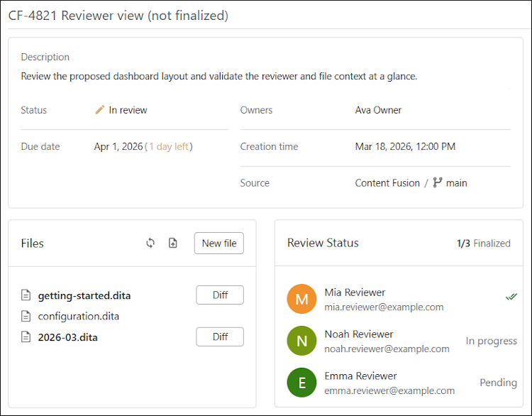Screen dimensions: 532x416
Task: Click the branch icon next to main
Action: coord(437,182)
